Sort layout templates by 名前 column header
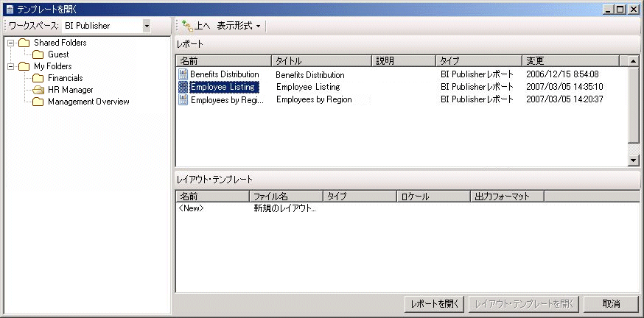The width and height of the screenshot is (644, 318). point(213,197)
